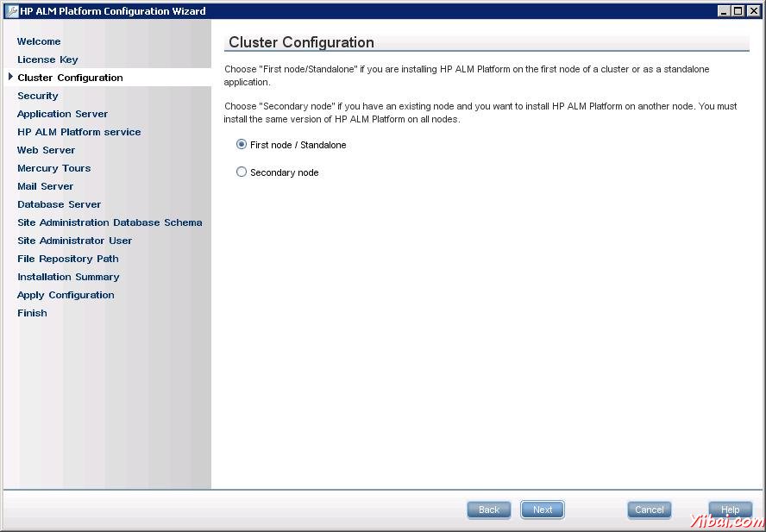Jump to the Security step
766x532 pixels.
[x=38, y=96]
